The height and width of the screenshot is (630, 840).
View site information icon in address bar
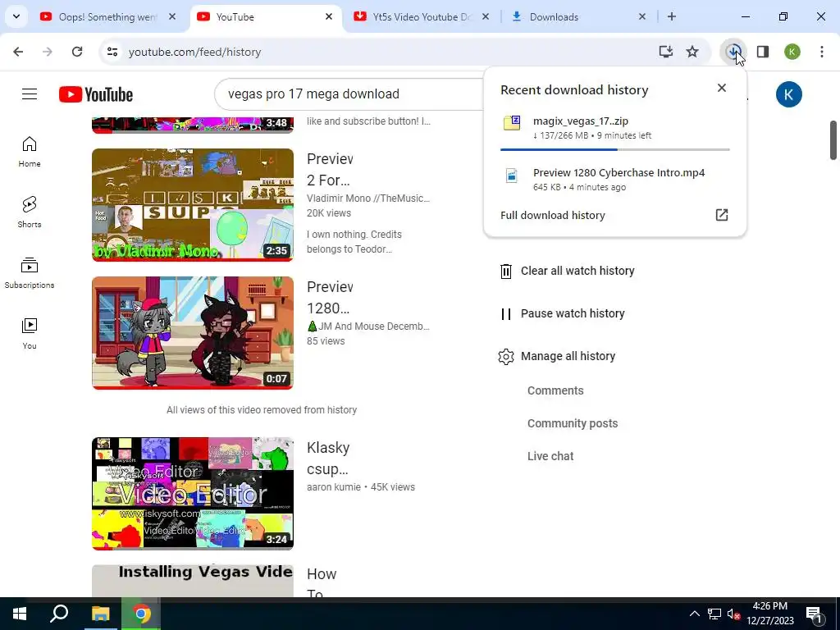[112, 52]
